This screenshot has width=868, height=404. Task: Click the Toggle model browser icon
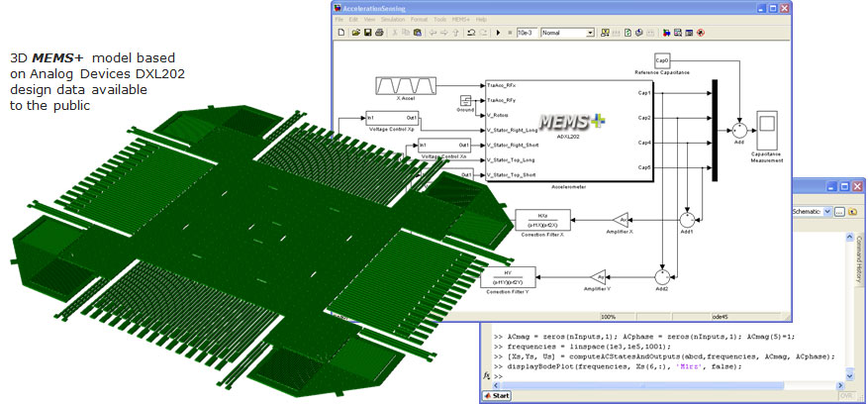tap(689, 33)
